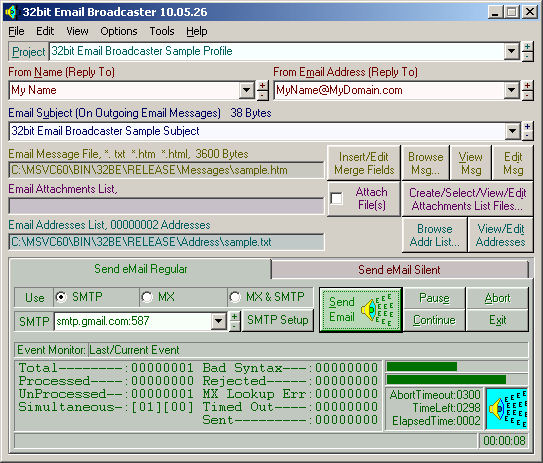The height and width of the screenshot is (463, 543).
Task: Click the Total count line in monitor
Action: 106,368
